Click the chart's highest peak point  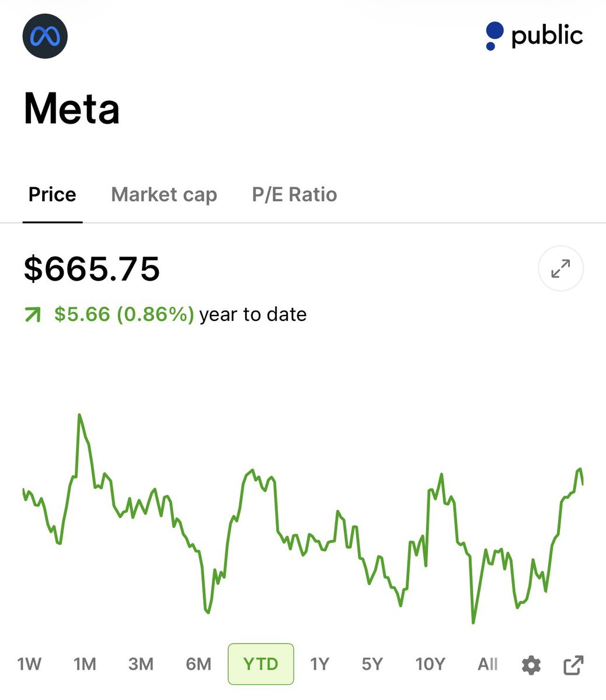[79, 415]
